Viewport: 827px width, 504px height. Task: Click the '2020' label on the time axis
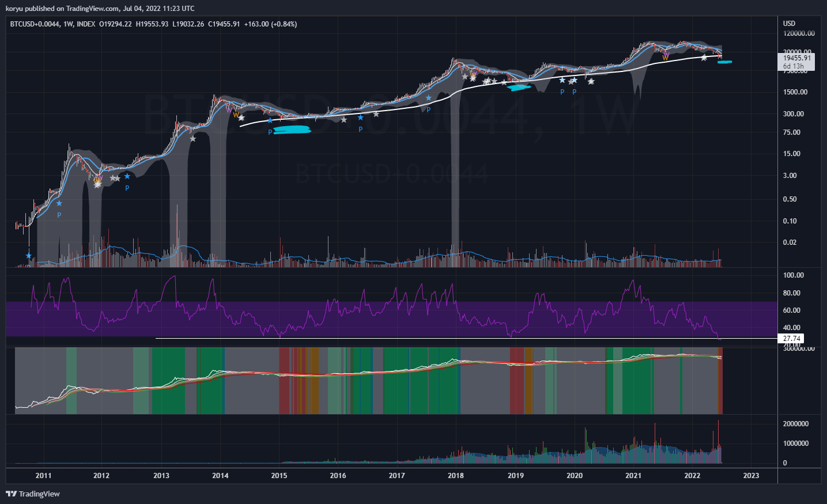[575, 476]
